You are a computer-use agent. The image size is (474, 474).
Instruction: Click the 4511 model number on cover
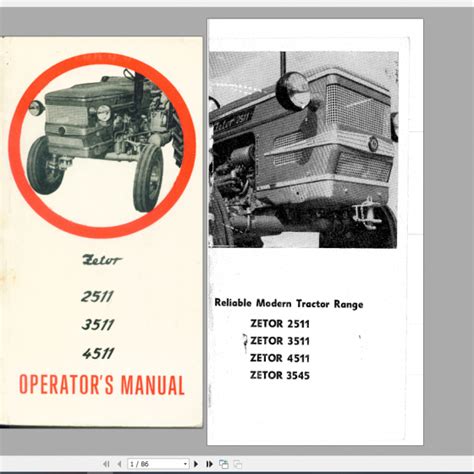(x=98, y=353)
